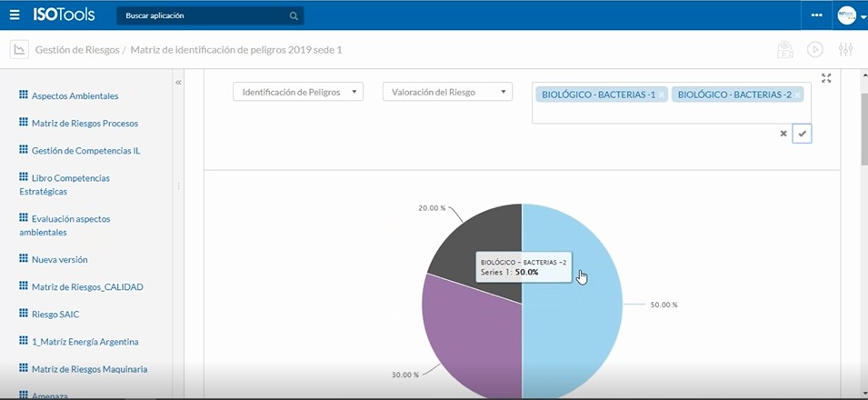Click the search magnifier icon
Image resolution: width=868 pixels, height=400 pixels.
[294, 16]
